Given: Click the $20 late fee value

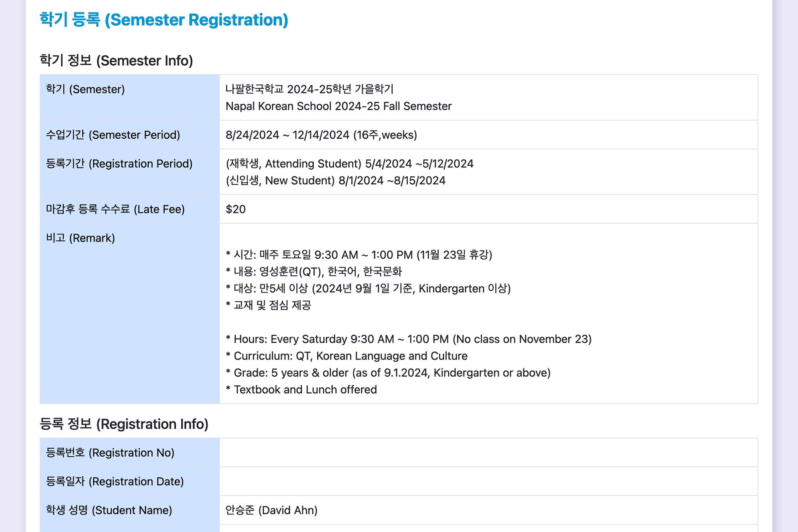Looking at the screenshot, I should pos(236,209).
